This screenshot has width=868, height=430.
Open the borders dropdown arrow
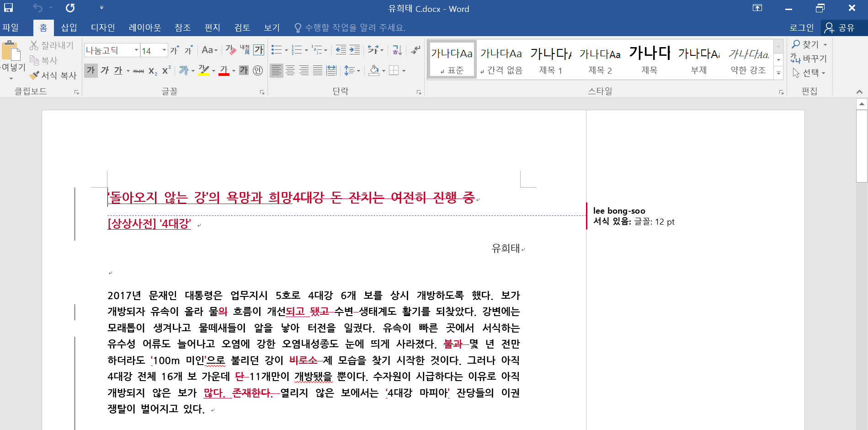click(404, 71)
